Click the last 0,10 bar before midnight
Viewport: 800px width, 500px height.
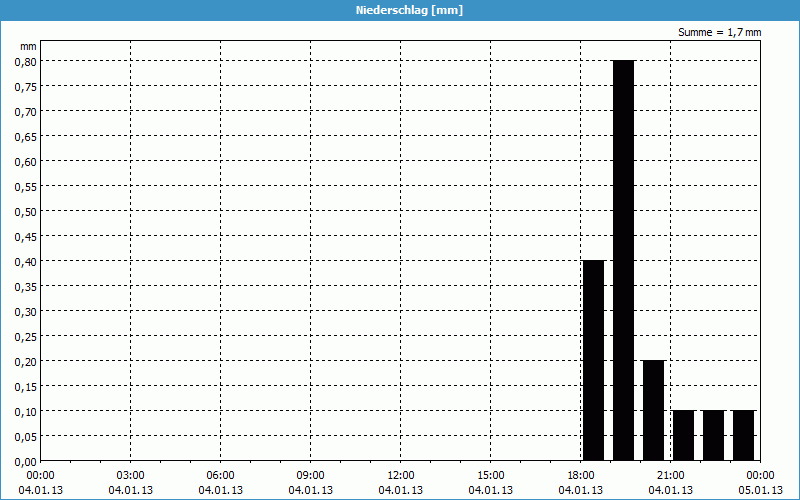pos(743,435)
